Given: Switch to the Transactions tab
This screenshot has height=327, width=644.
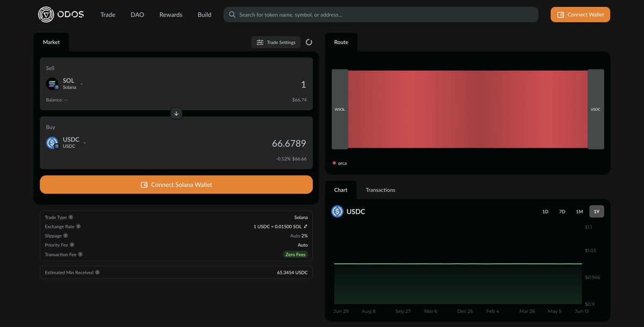Looking at the screenshot, I should [380, 190].
